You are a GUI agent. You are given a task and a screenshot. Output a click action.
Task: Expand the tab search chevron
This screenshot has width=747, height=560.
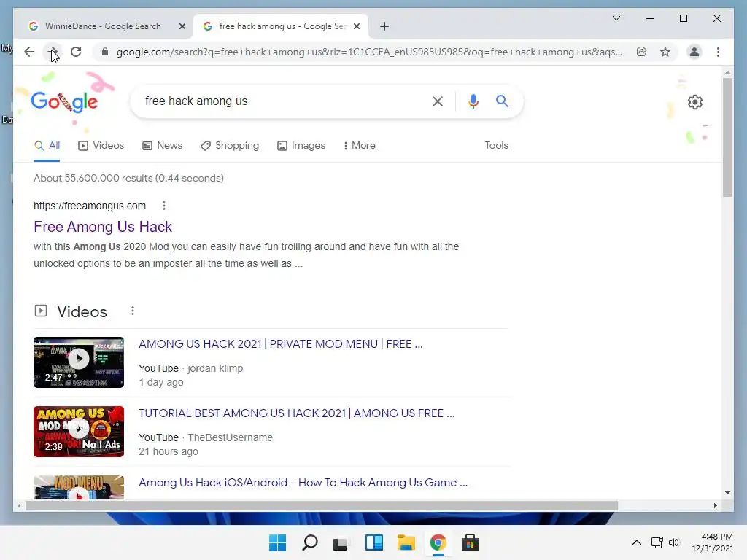click(616, 18)
